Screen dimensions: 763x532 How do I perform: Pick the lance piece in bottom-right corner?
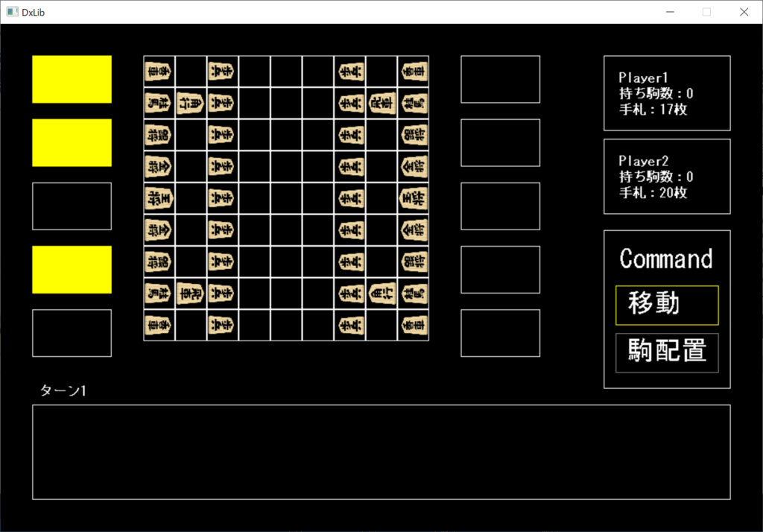point(413,325)
